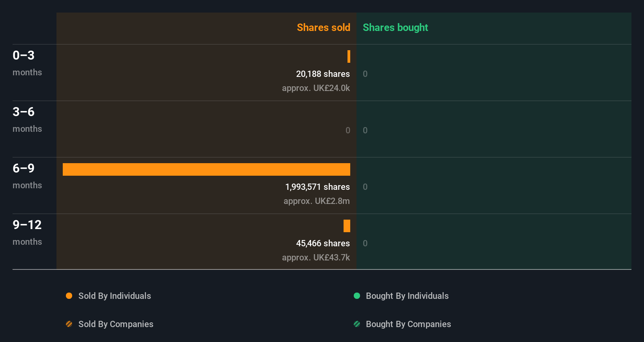Click the '1,993,571 shares' value
The width and height of the screenshot is (644, 342).
point(317,187)
